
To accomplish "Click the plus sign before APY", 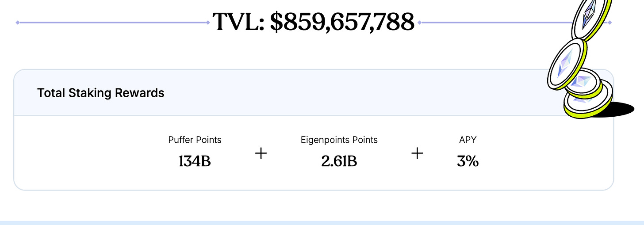I will pyautogui.click(x=417, y=154).
